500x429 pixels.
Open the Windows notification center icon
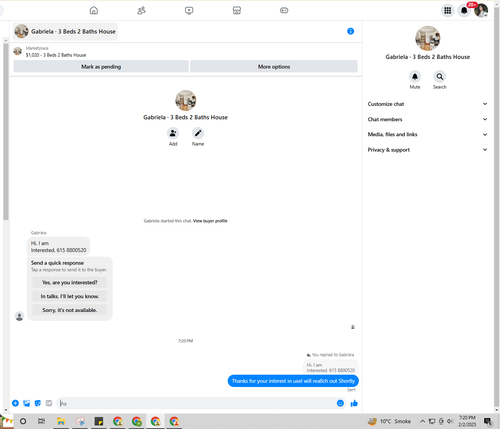click(x=488, y=421)
